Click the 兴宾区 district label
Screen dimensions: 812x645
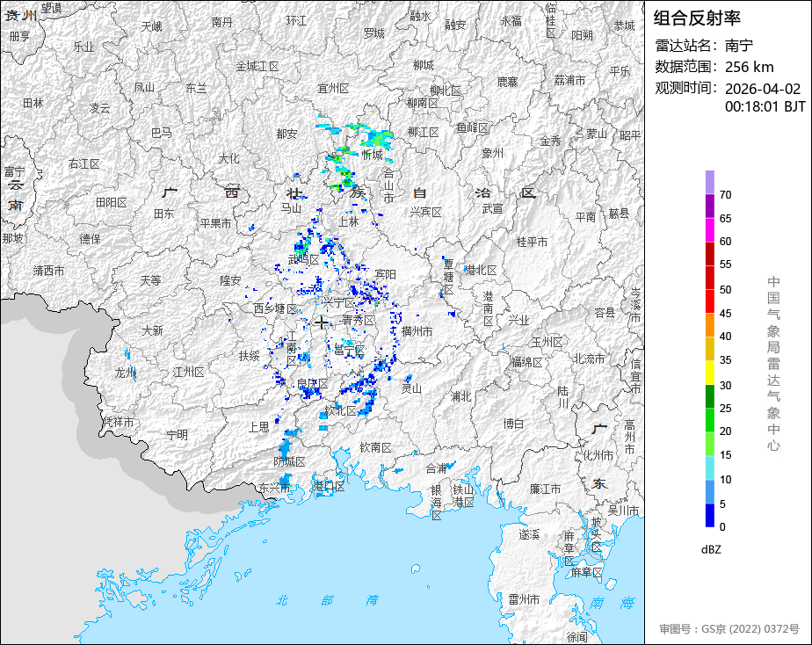coord(425,213)
